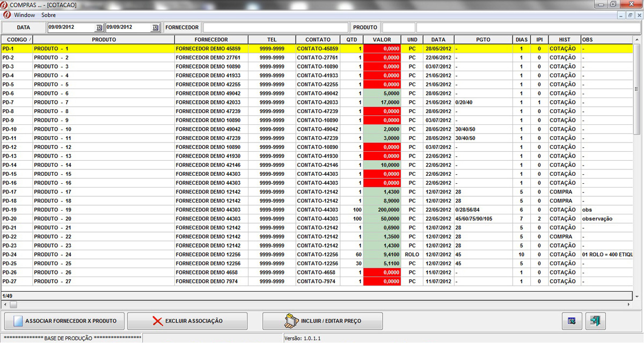Open the start date calendar picker
The height and width of the screenshot is (343, 644).
(99, 27)
